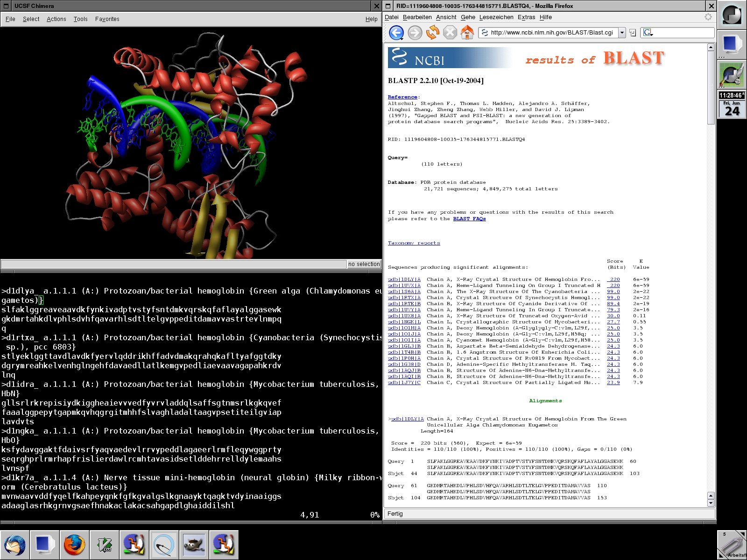The width and height of the screenshot is (747, 560).
Task: Click into the Google search field
Action: pyautogui.click(x=684, y=33)
